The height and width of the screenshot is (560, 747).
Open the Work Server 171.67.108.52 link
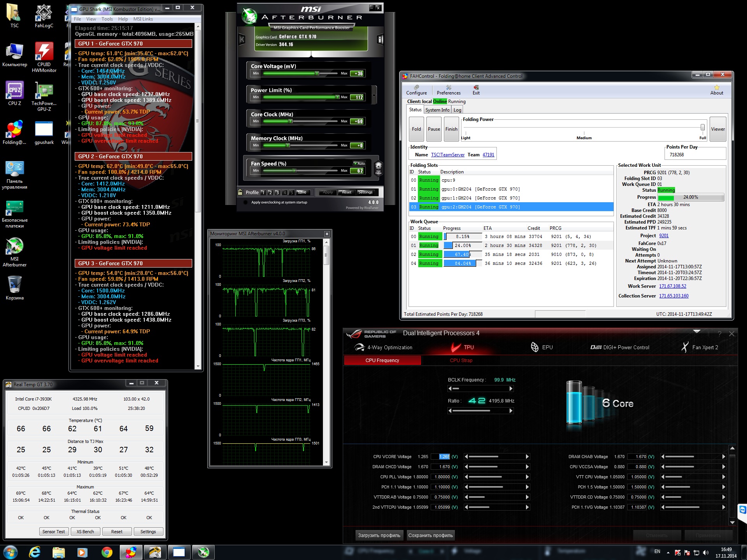tap(672, 286)
